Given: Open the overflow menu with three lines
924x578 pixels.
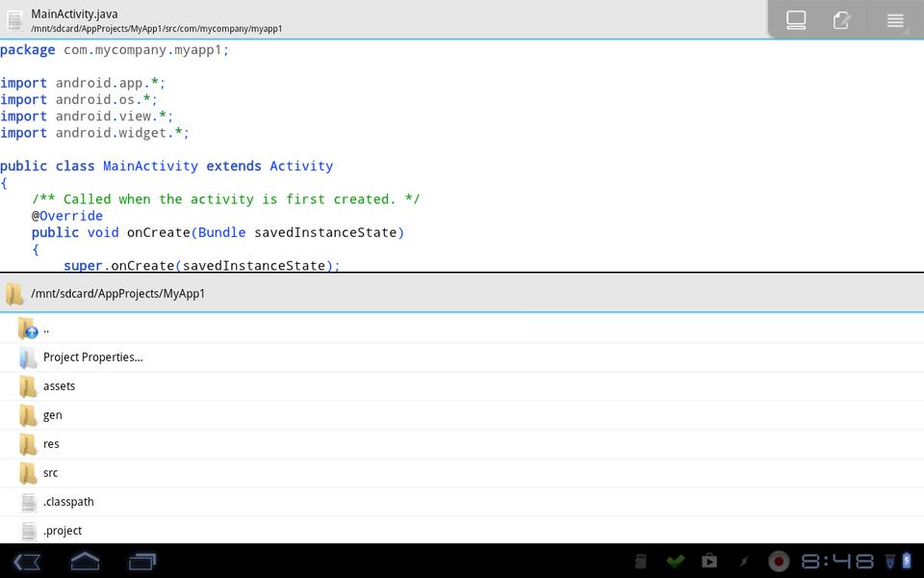Looking at the screenshot, I should tap(895, 20).
